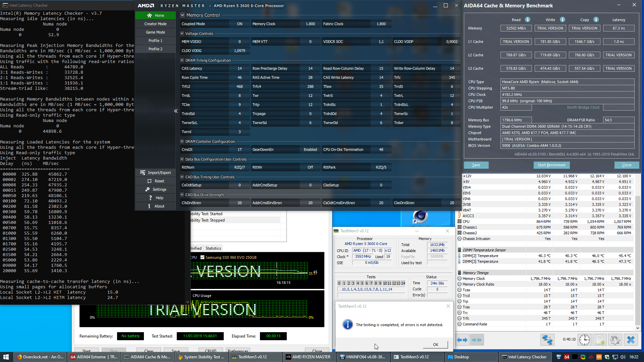Click HWiNFO log file plus icon
644x362 pixels.
click(x=600, y=340)
